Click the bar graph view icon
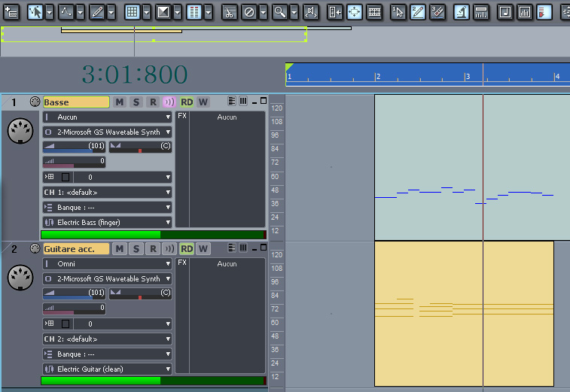Viewport: 570px width, 392px height. [525, 12]
